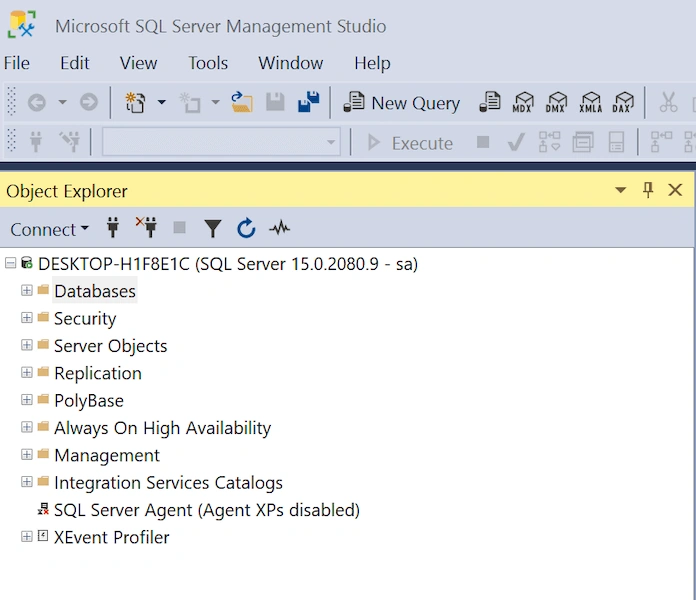Open Analysis Services DAX Query

(x=623, y=103)
